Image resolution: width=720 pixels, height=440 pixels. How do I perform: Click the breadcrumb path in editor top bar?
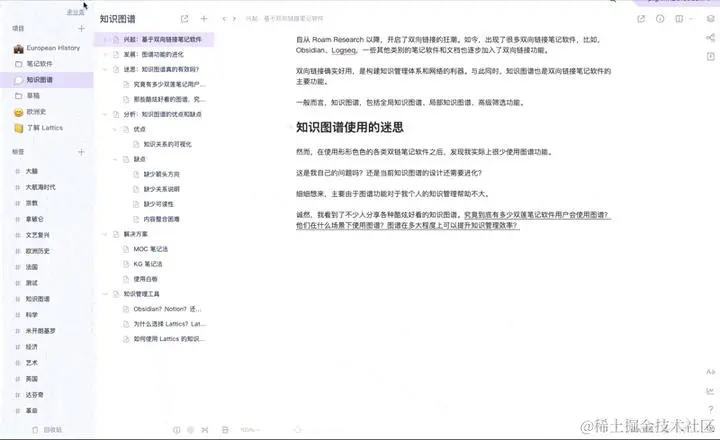click(285, 19)
